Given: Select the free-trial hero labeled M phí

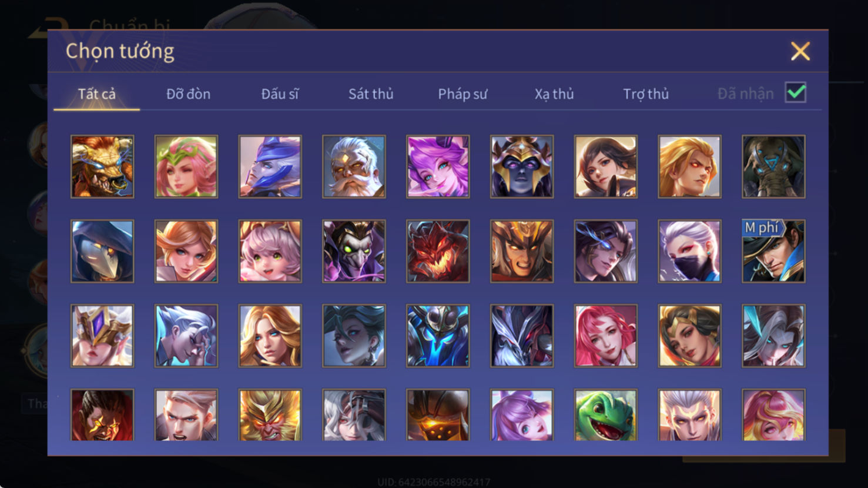Looking at the screenshot, I should pyautogui.click(x=773, y=252).
